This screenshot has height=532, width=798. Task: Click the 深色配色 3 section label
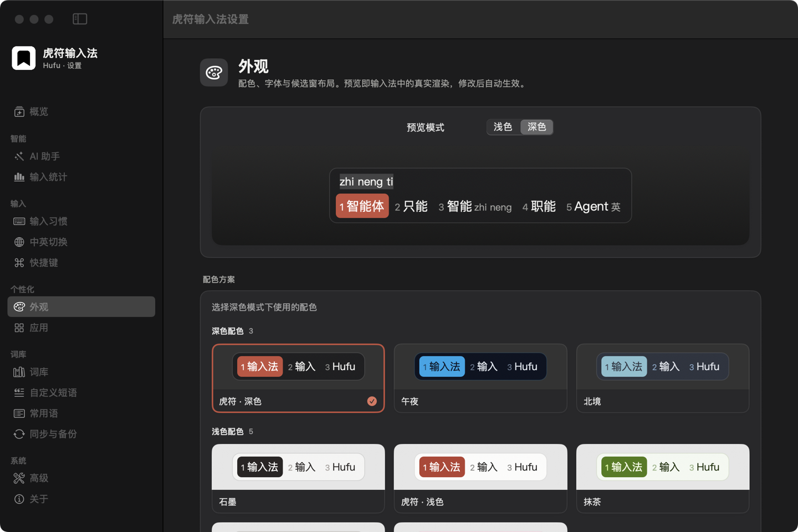click(x=232, y=331)
